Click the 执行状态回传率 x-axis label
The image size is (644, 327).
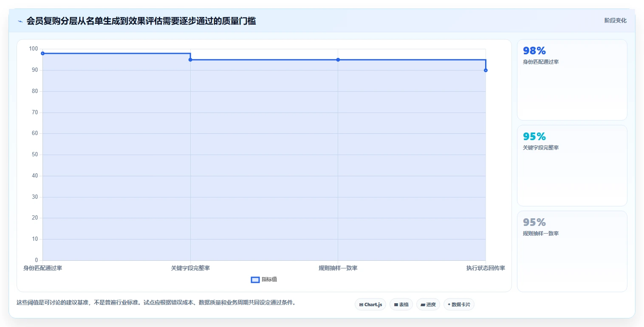(486, 268)
